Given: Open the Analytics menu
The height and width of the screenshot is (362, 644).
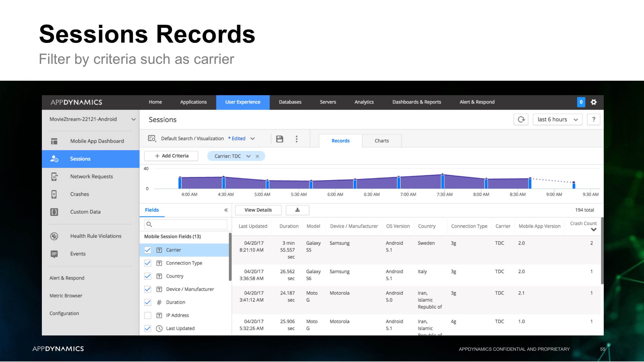Looking at the screenshot, I should pyautogui.click(x=364, y=102).
